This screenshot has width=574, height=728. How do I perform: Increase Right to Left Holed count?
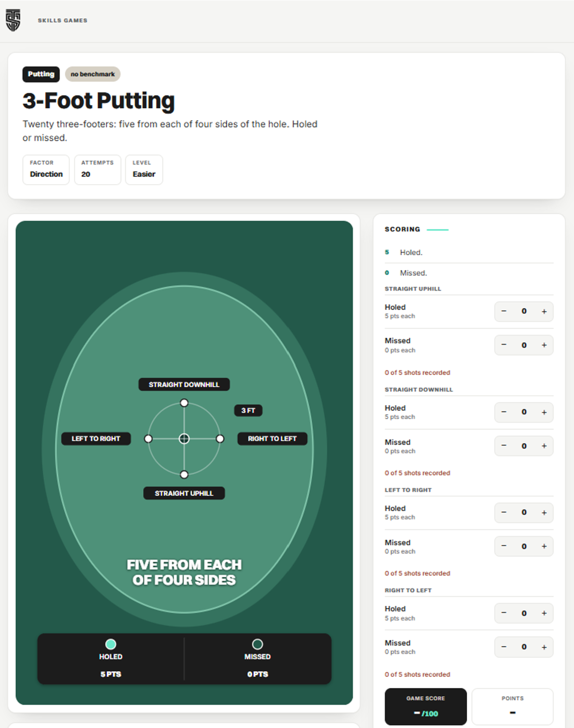[x=544, y=613]
